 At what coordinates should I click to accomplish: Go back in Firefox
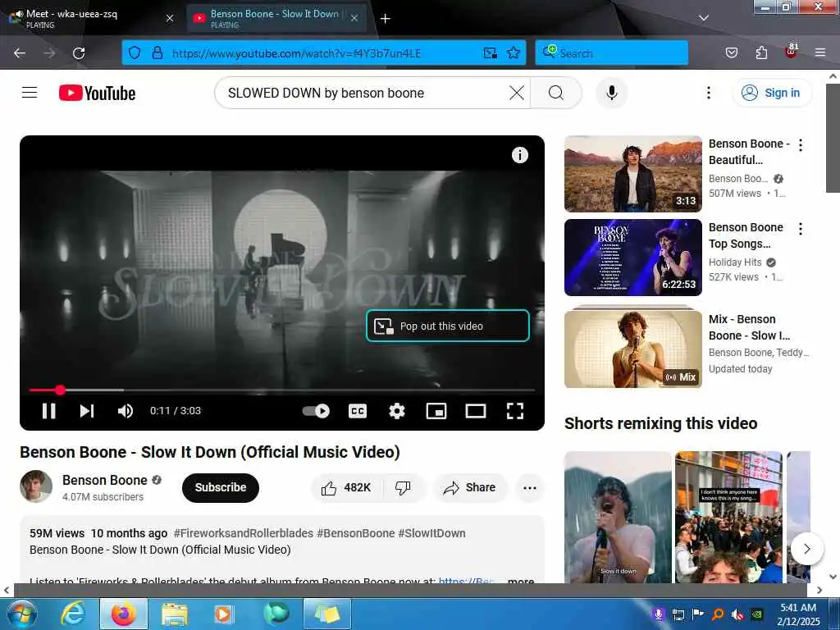point(20,53)
